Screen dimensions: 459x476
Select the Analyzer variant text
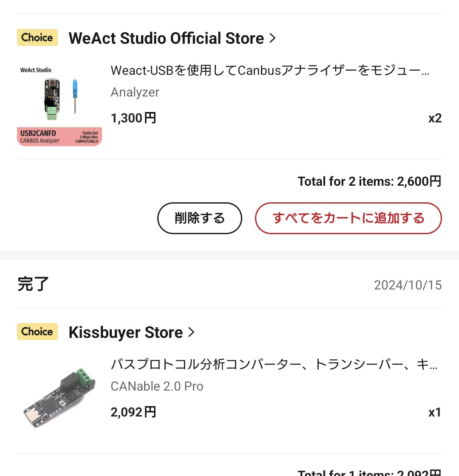coord(135,92)
